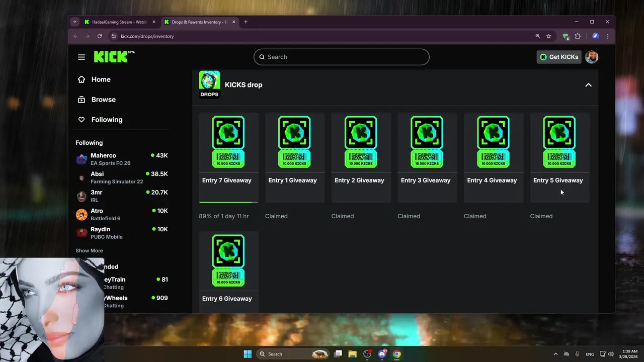Open the Entry 6 Giveaway reward card
The height and width of the screenshot is (362, 644).
click(229, 271)
